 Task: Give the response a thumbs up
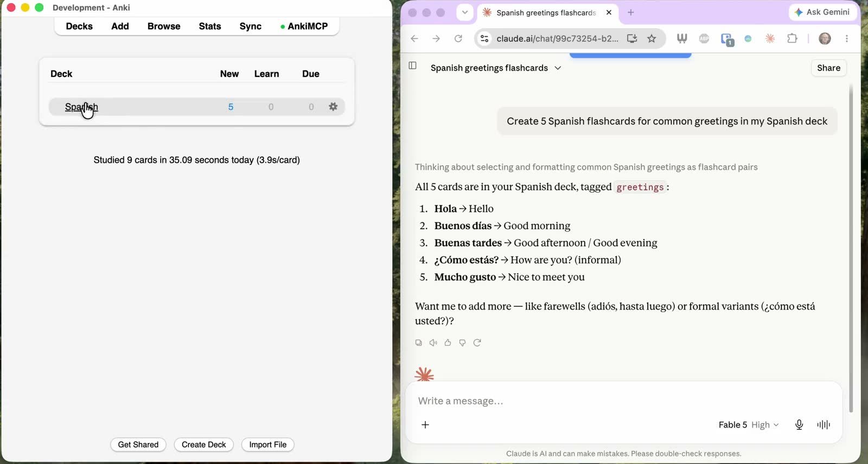coord(448,343)
